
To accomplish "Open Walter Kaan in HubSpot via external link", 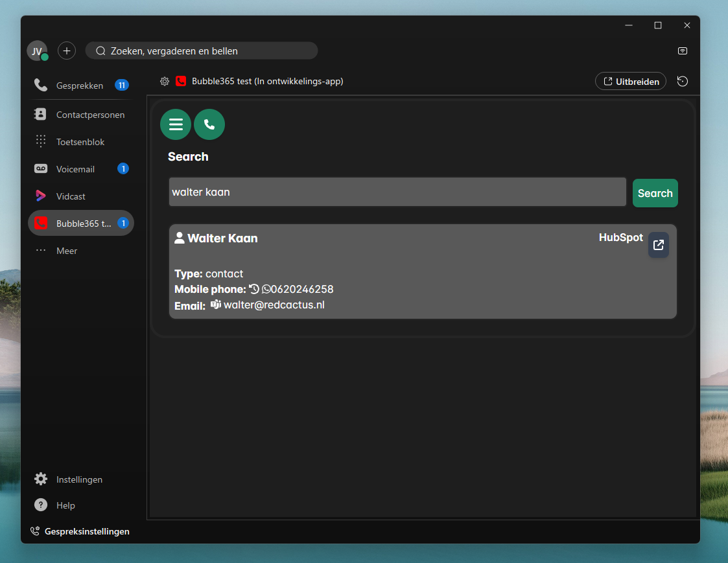I will tap(658, 245).
